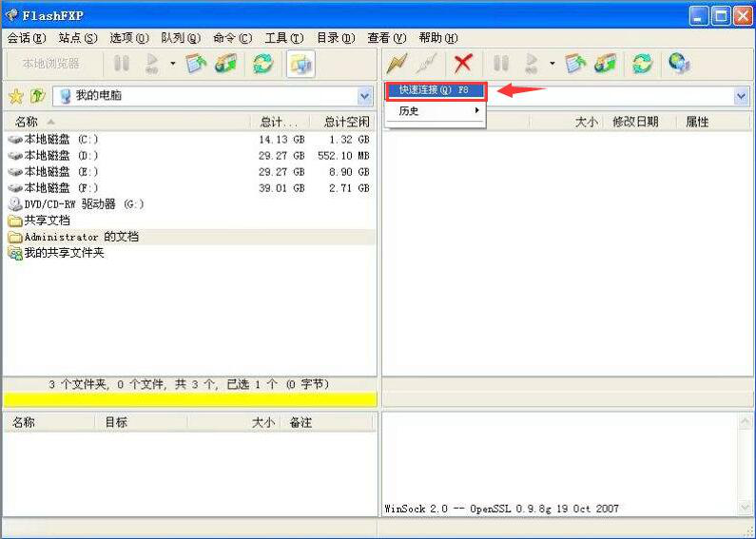
Task: Click the refresh icon in left toolbar
Action: coord(262,64)
